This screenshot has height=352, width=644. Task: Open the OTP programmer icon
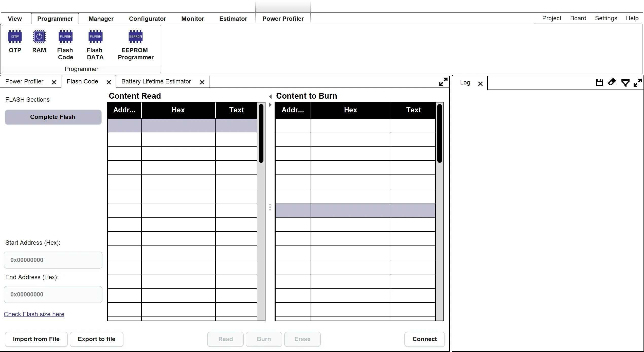(15, 37)
